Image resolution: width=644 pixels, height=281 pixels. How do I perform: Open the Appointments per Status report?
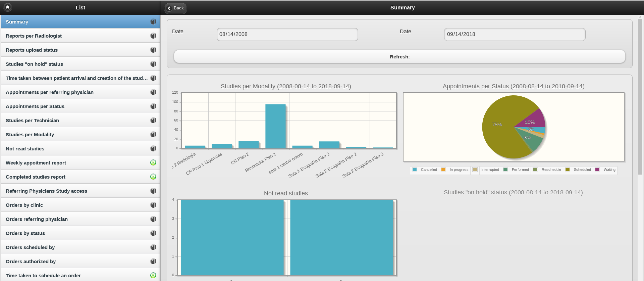pyautogui.click(x=35, y=106)
